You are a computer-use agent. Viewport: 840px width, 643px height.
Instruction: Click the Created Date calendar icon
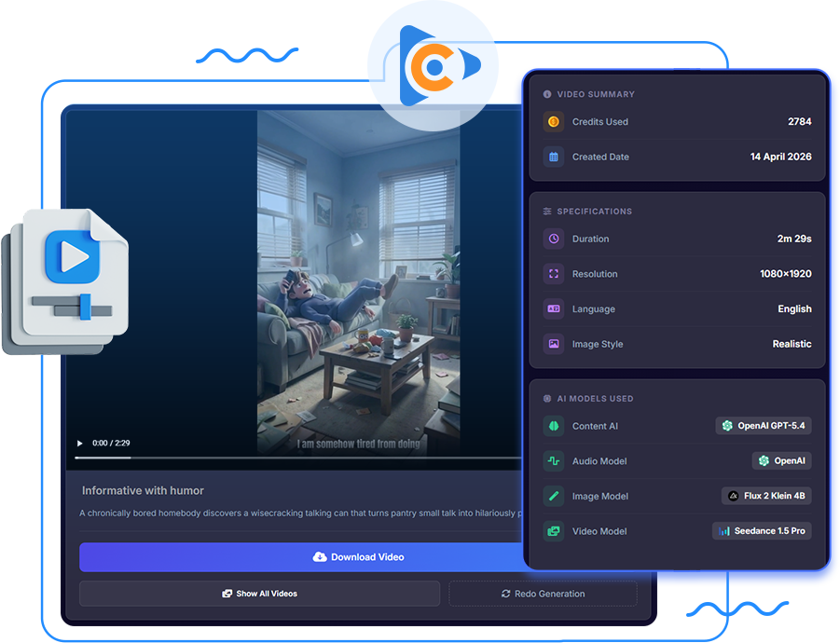tap(553, 157)
